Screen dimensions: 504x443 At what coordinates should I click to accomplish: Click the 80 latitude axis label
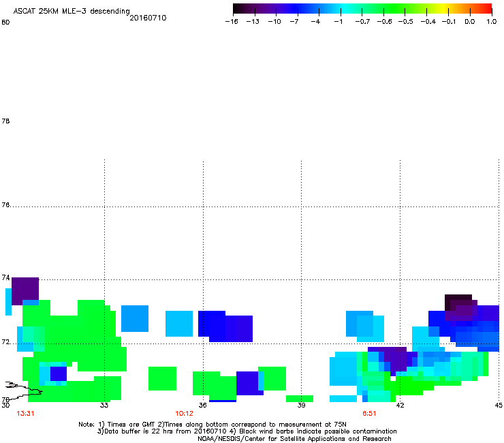tap(5, 22)
